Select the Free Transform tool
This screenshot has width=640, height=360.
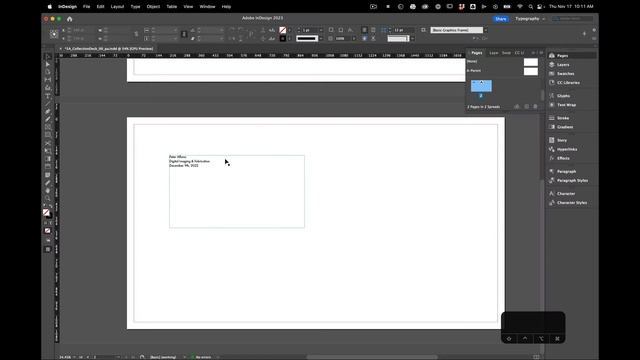pos(48,151)
